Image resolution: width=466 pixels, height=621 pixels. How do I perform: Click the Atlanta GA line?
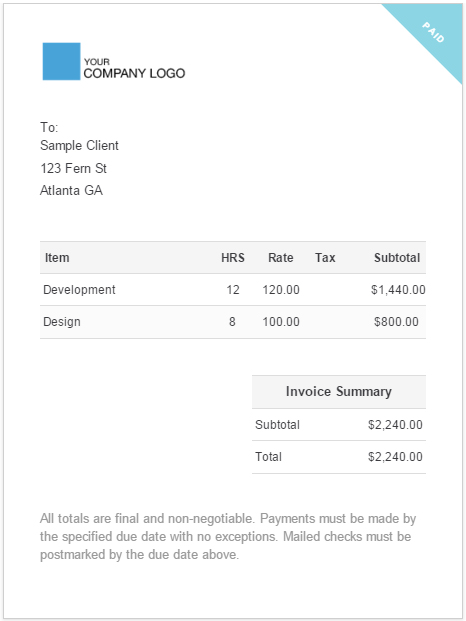[x=71, y=190]
